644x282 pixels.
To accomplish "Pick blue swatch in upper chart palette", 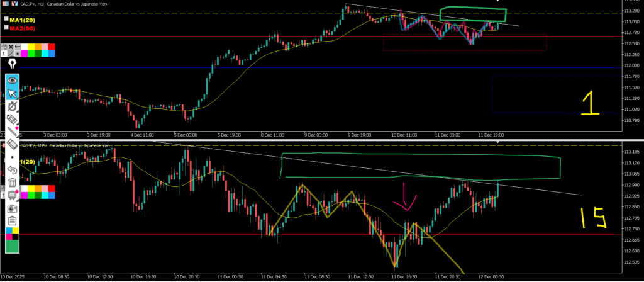I will [52, 54].
